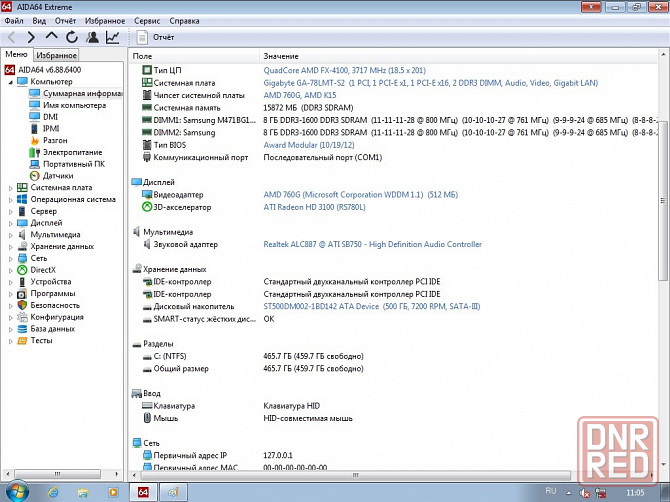Viewport: 670px width, 502px height.
Task: Open the graph chart toolbar icon
Action: point(112,38)
